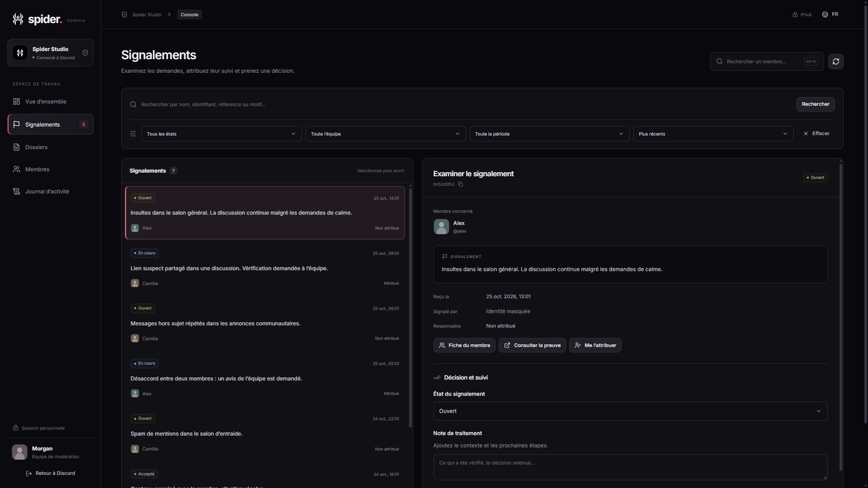
Task: Open the Spam de mentions report
Action: tap(265, 434)
